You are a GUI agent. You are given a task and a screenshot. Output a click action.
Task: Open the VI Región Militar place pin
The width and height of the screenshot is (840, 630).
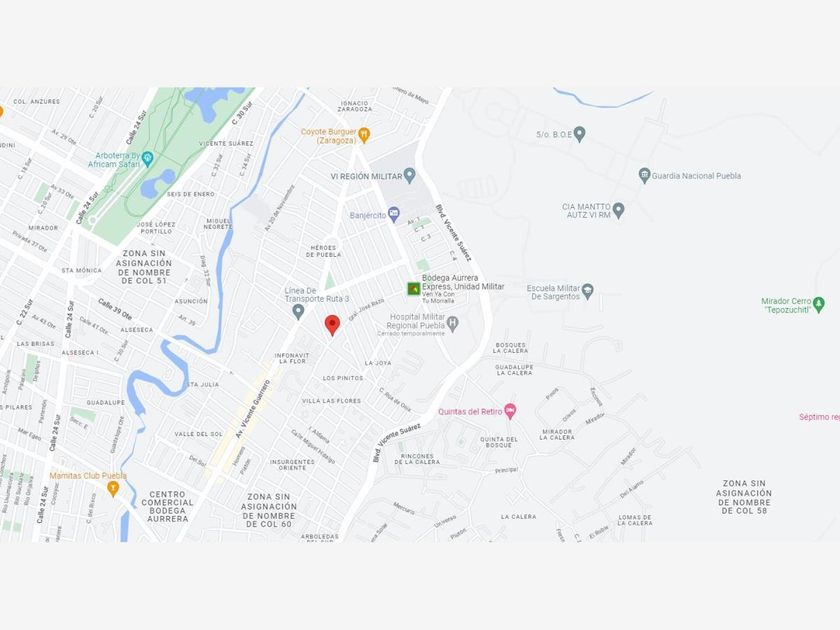(x=410, y=175)
